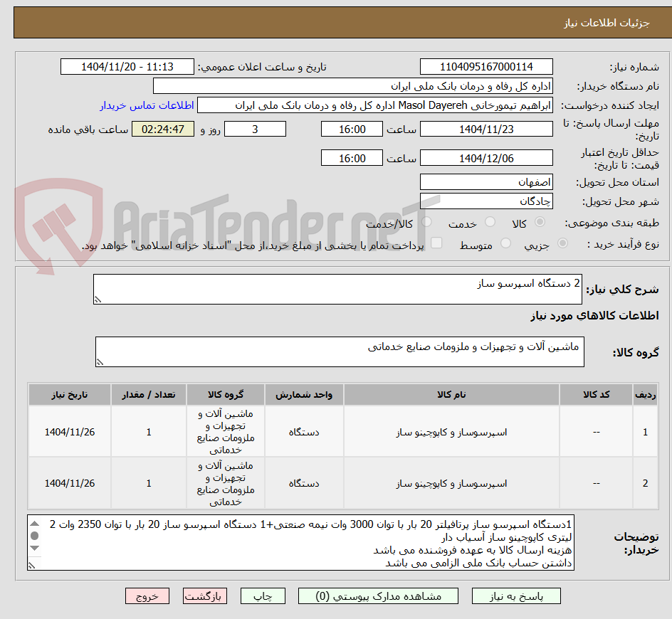Click the کد کالا column header

pos(596,395)
